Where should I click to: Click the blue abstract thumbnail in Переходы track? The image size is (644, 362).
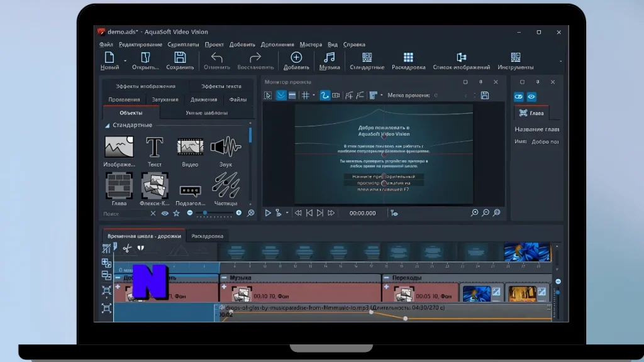click(477, 293)
